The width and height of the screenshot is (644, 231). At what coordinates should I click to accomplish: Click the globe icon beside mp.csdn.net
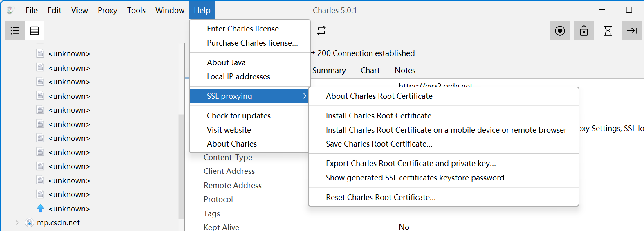tap(29, 222)
